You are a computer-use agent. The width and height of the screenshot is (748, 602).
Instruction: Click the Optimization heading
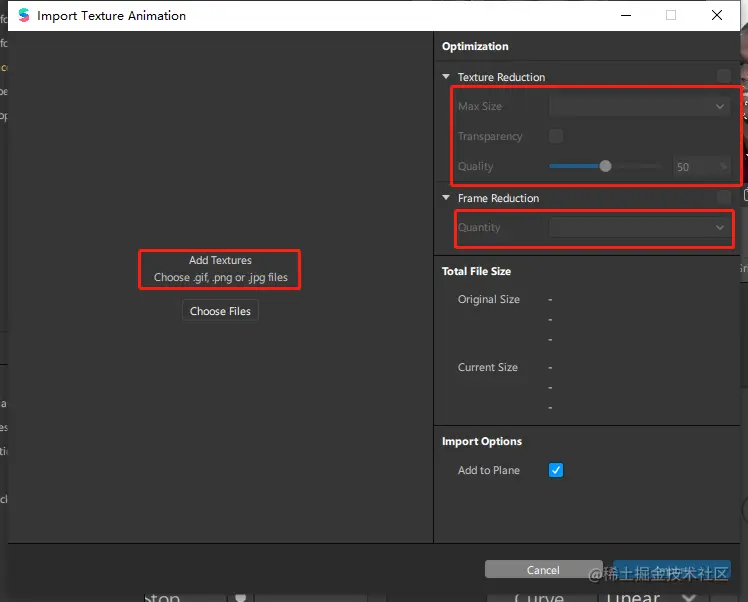click(x=475, y=46)
